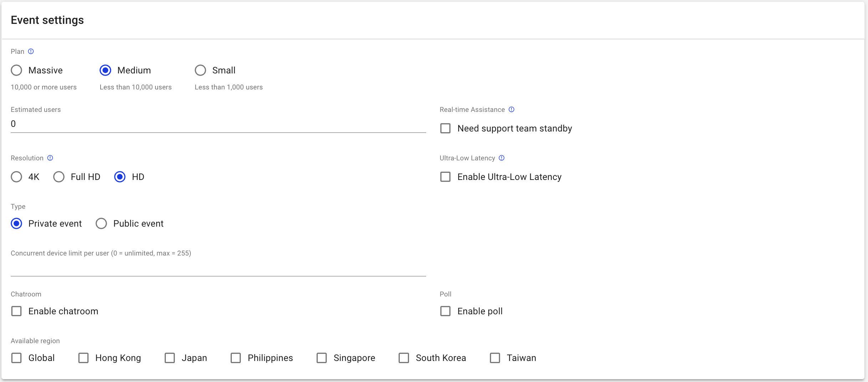
Task: Tick the Enable chatroom checkbox
Action: click(x=16, y=311)
